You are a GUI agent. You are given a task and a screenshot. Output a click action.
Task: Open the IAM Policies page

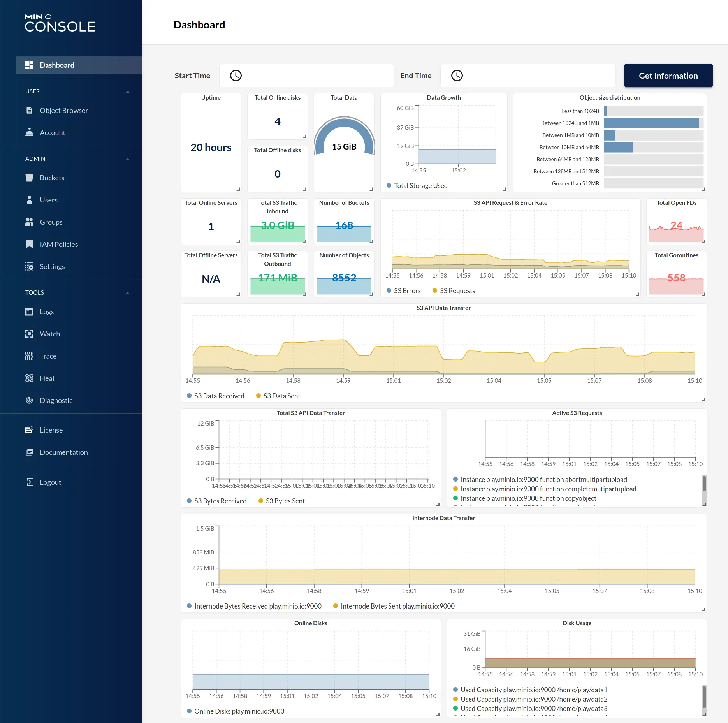(x=59, y=244)
